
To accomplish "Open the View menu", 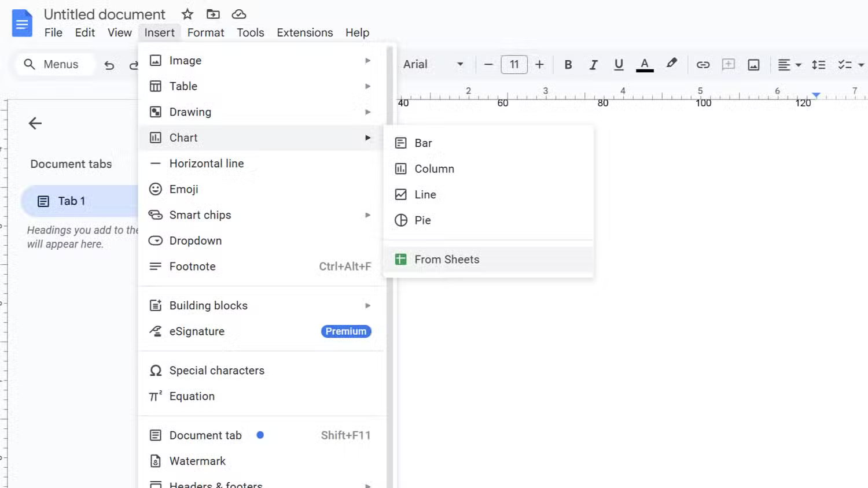I will pos(119,32).
